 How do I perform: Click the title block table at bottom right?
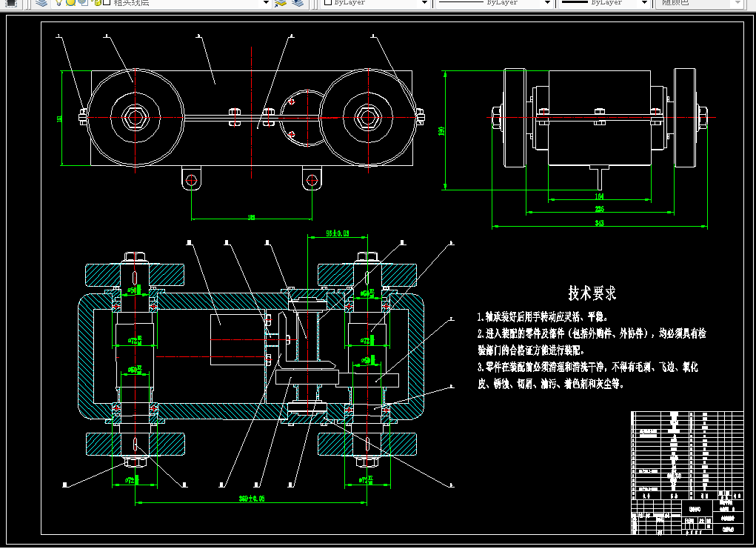688,473
